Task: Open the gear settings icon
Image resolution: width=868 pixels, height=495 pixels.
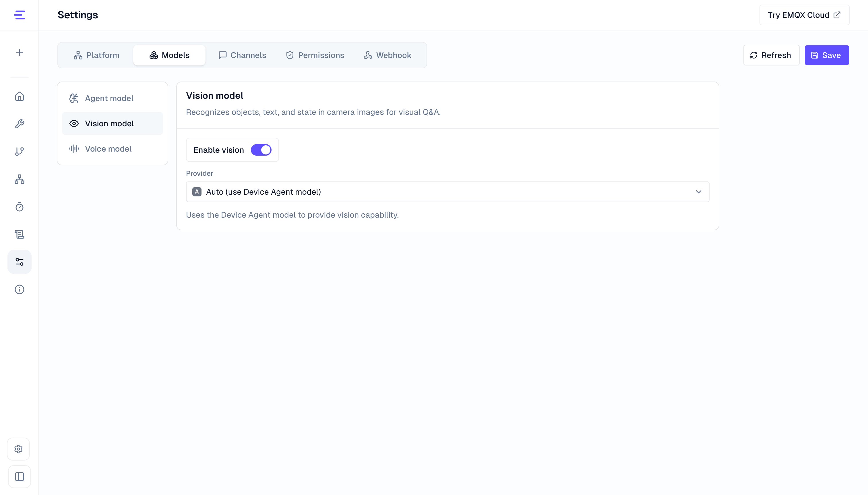Action: (19, 449)
